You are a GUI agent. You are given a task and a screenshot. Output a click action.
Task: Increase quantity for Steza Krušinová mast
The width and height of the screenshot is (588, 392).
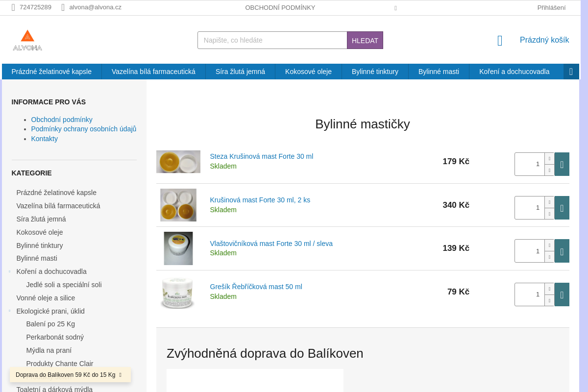pos(549,158)
